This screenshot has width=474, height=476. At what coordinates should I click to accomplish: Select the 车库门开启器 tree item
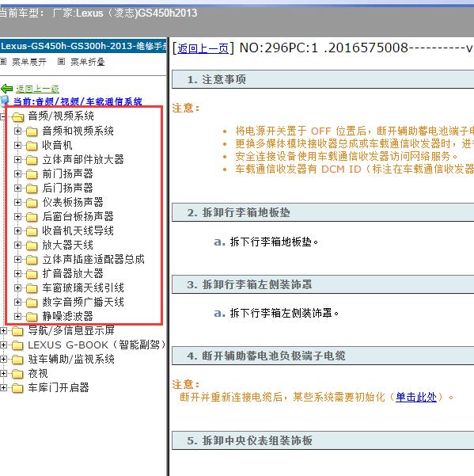tap(59, 387)
